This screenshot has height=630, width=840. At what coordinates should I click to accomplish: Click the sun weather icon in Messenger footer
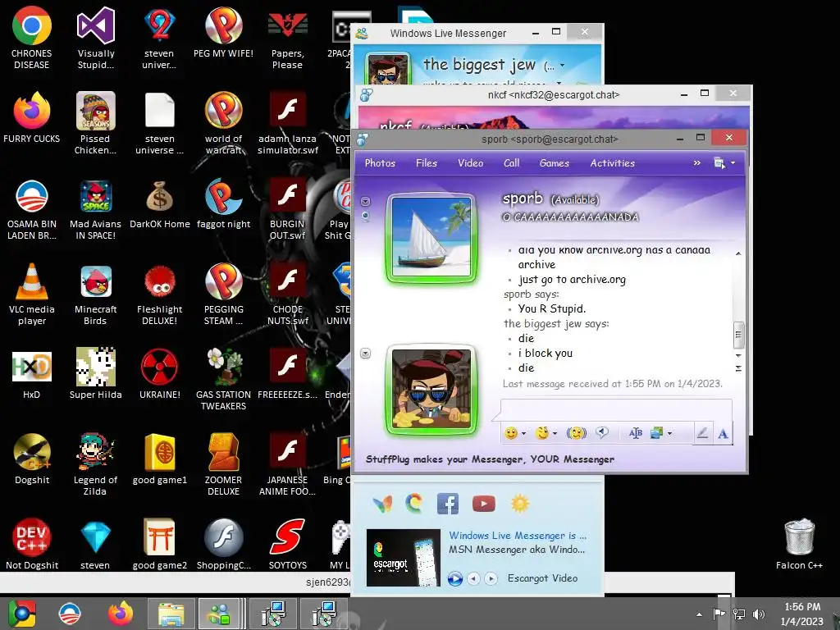pyautogui.click(x=520, y=504)
